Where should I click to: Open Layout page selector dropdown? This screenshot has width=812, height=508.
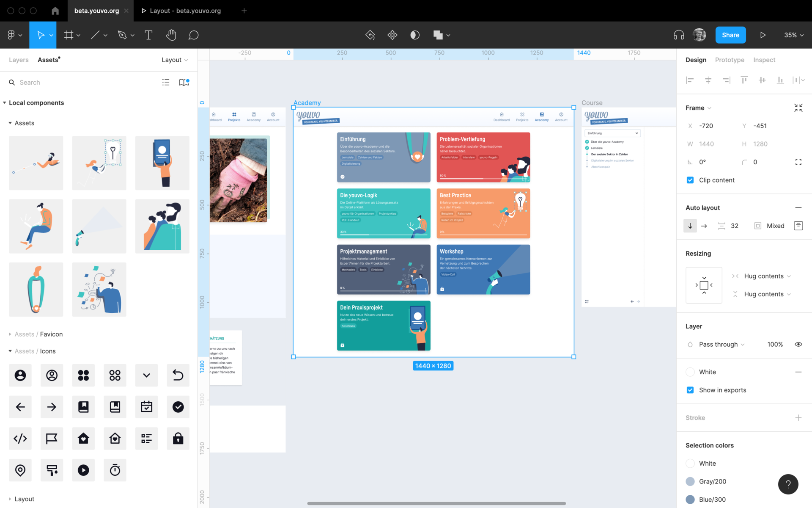click(175, 60)
